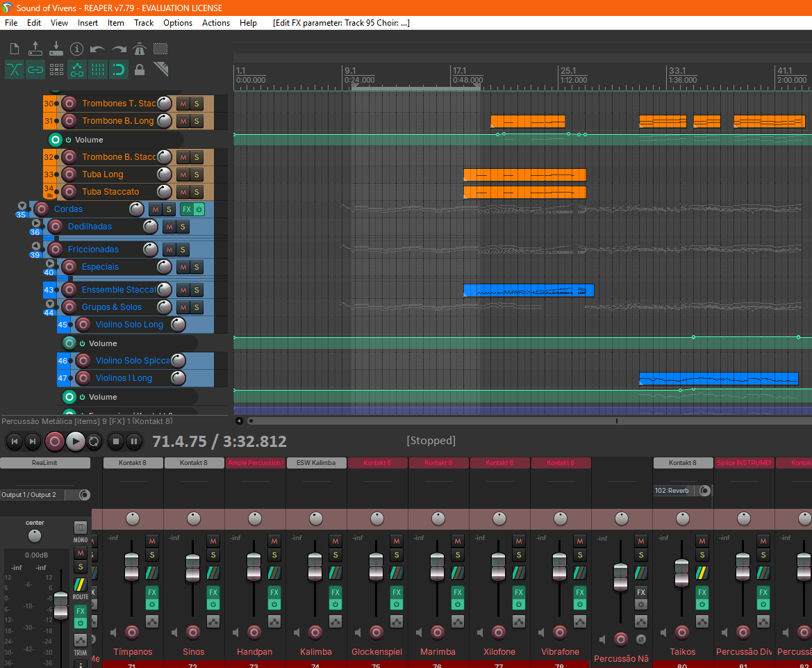812x668 pixels.
Task: Click the ReaLimit plugin on master
Action: point(44,463)
